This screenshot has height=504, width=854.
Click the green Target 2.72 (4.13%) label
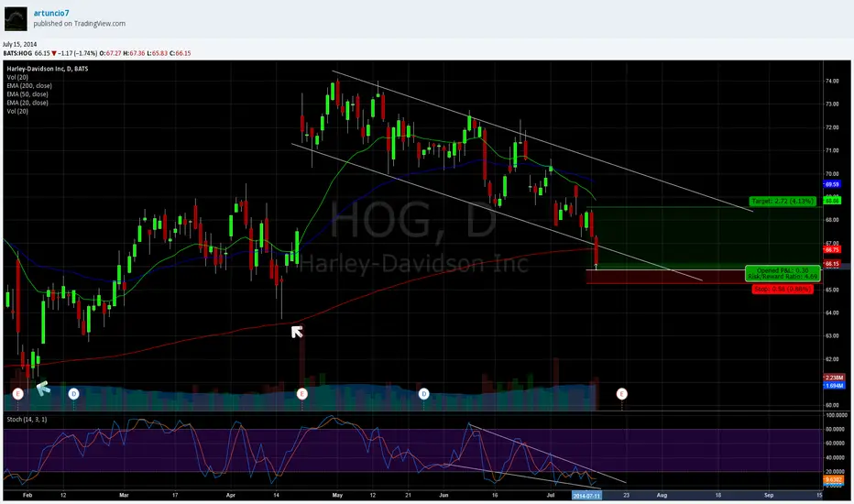tap(783, 201)
